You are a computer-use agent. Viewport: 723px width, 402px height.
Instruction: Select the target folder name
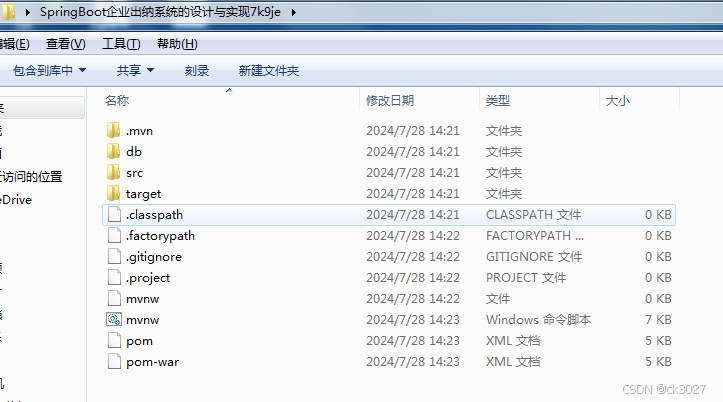(x=143, y=194)
